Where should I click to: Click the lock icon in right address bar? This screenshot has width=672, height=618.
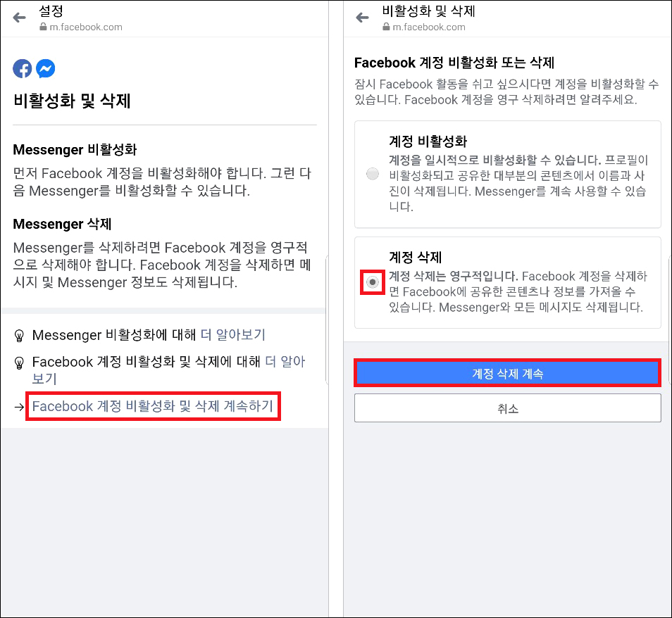[x=386, y=27]
